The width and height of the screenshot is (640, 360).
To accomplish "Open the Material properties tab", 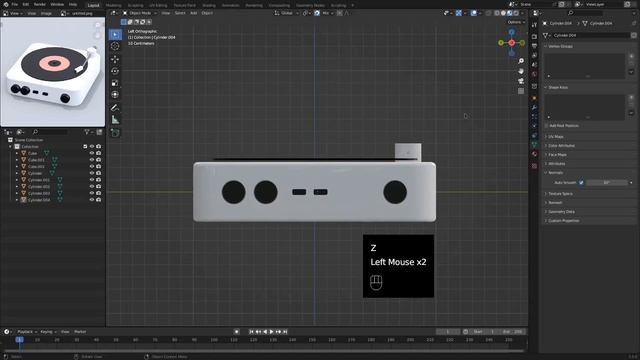I will tap(534, 154).
